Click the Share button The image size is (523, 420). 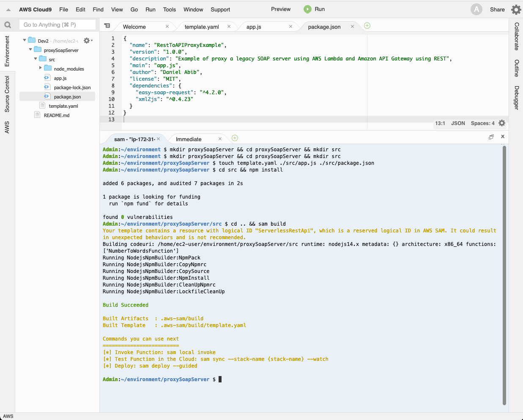point(497,9)
